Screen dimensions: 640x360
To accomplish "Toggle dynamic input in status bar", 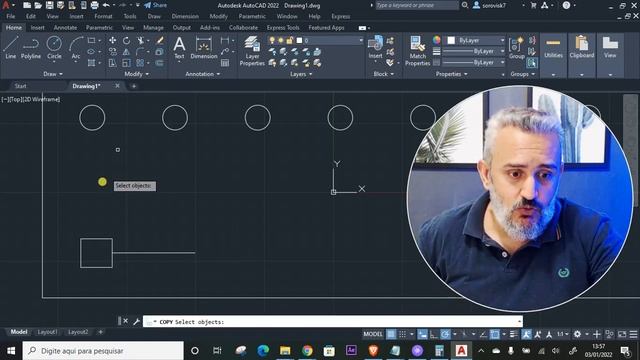I will pyautogui.click(x=422, y=334).
